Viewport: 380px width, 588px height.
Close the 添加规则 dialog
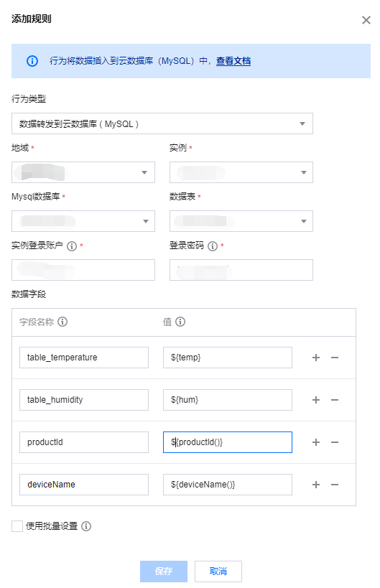pos(366,20)
